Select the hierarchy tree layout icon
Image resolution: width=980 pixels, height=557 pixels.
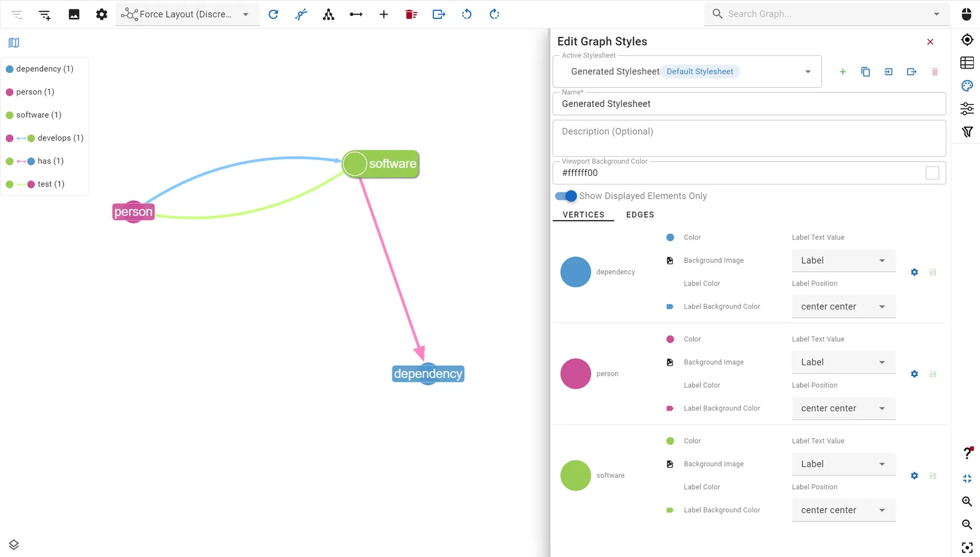click(328, 14)
